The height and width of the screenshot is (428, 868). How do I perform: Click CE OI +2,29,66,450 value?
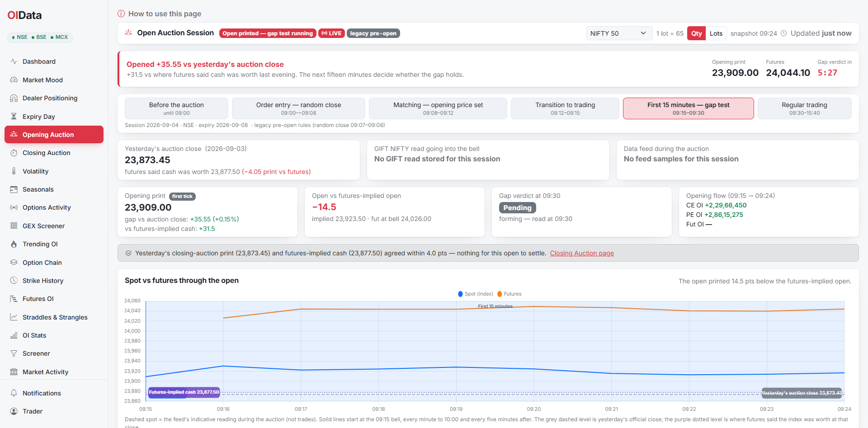point(726,205)
